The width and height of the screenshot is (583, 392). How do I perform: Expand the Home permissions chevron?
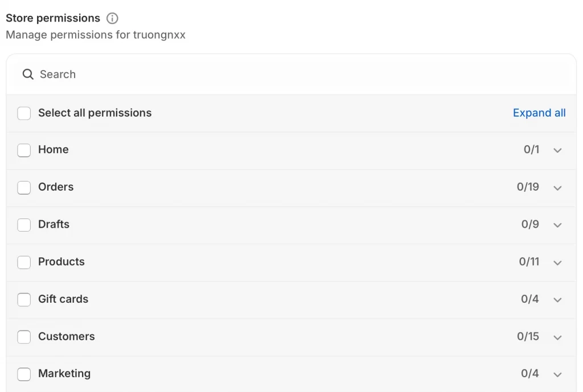pos(557,150)
